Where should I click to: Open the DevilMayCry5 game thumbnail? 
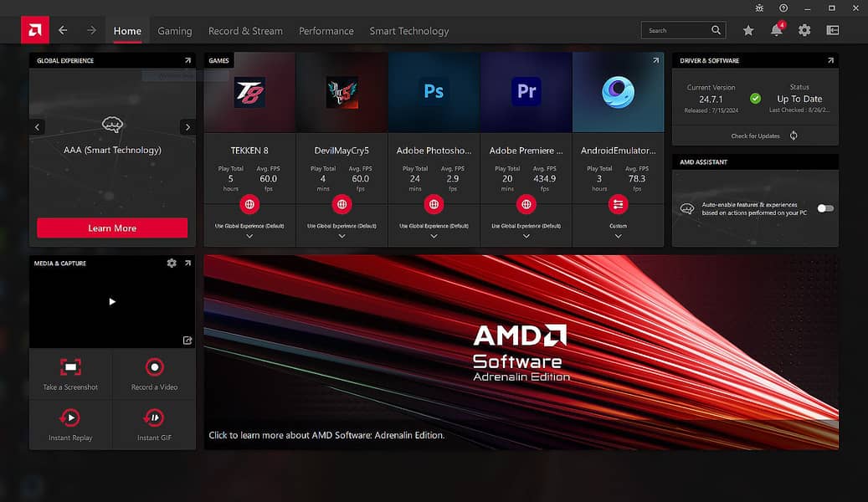click(x=342, y=92)
